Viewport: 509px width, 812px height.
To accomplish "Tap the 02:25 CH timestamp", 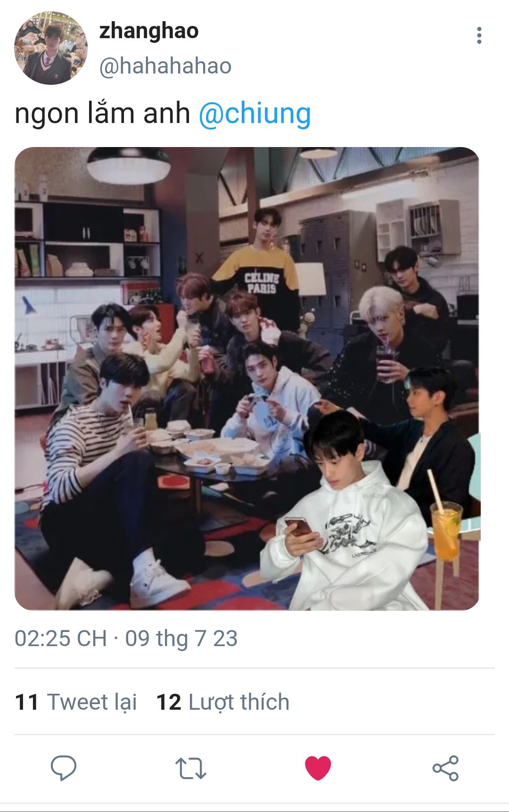I will [61, 639].
